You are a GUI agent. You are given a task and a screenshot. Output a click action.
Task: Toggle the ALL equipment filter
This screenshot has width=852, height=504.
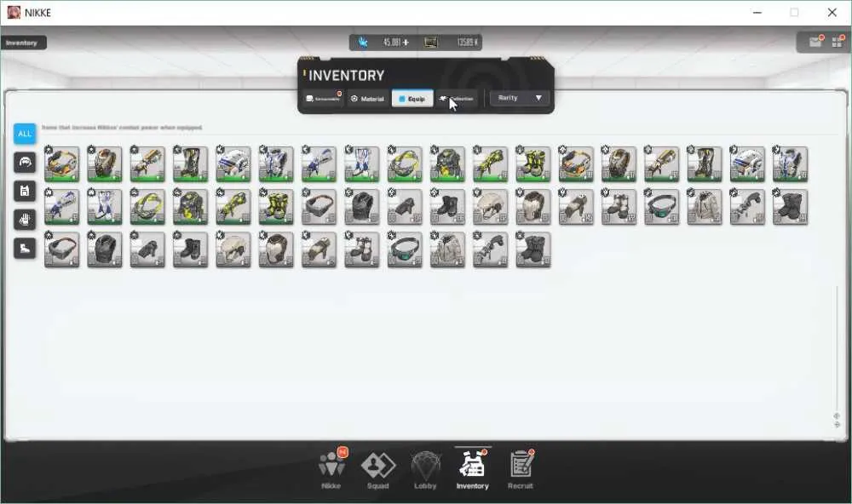(x=25, y=134)
